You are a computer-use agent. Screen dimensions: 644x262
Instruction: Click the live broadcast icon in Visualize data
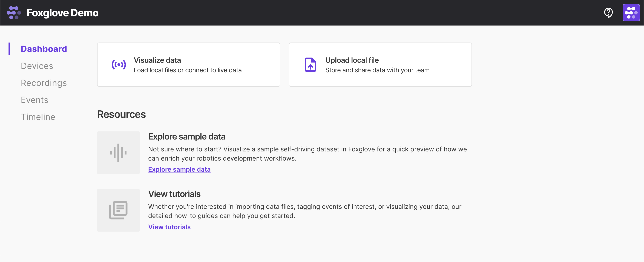pyautogui.click(x=118, y=65)
